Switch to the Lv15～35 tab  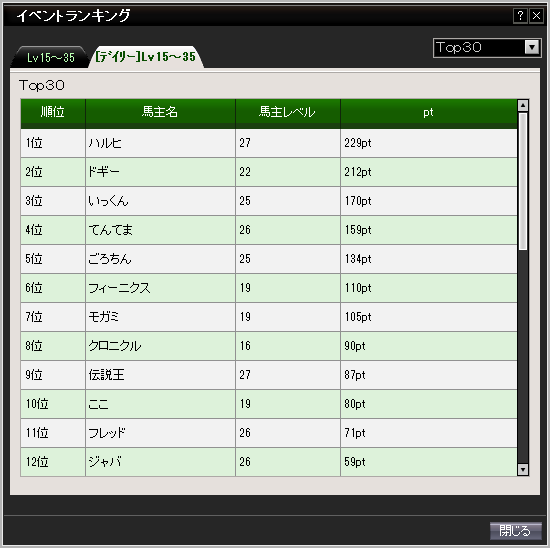[x=51, y=57]
